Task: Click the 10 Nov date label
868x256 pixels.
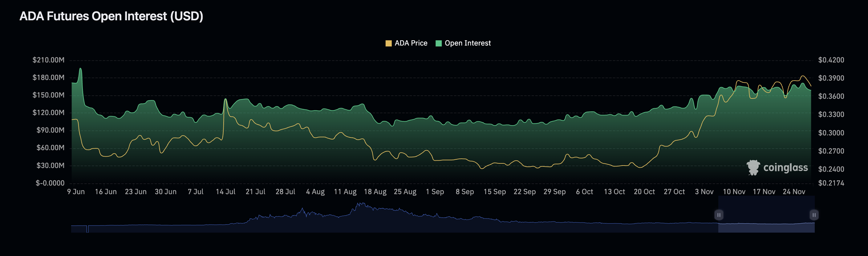Action: tap(734, 192)
